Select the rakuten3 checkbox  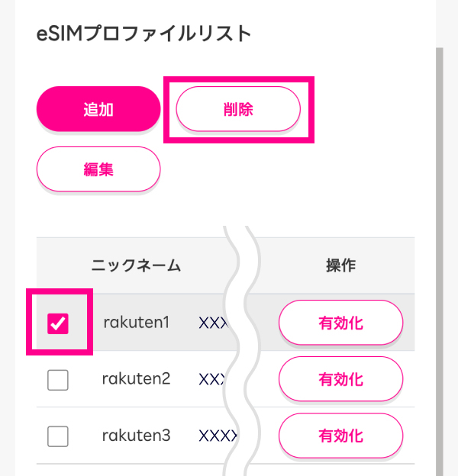[x=58, y=436]
